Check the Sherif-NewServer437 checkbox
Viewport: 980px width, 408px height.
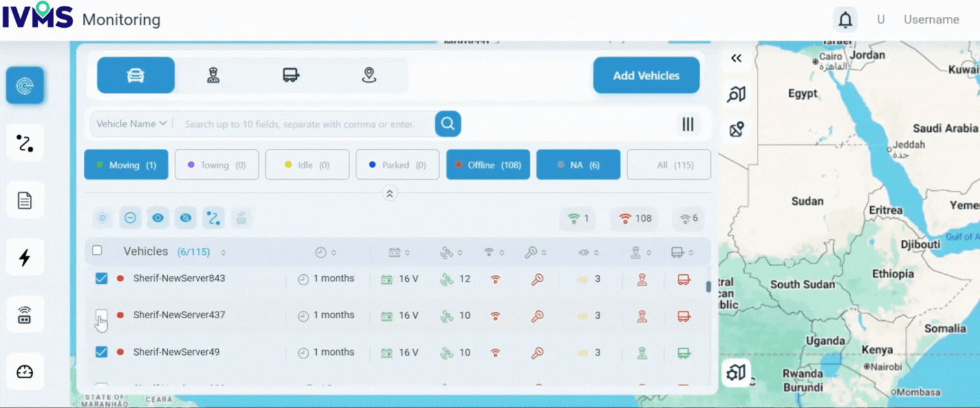[x=102, y=315]
